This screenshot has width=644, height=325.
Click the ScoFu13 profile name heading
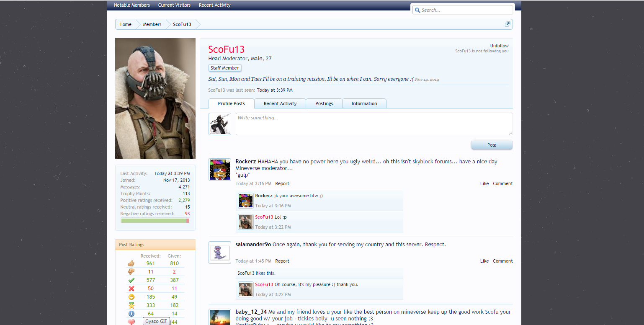pyautogui.click(x=227, y=49)
